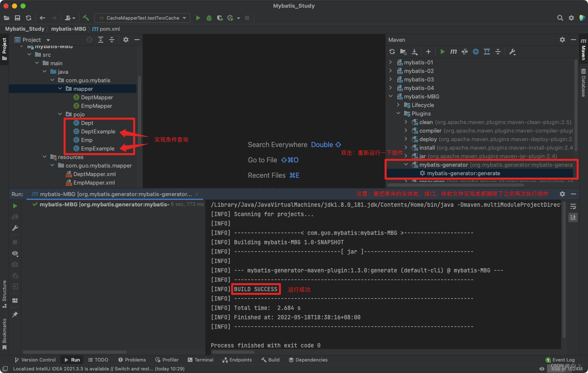This screenshot has height=373, width=588.
Task: Rerun build in Run panel
Action: click(x=15, y=206)
